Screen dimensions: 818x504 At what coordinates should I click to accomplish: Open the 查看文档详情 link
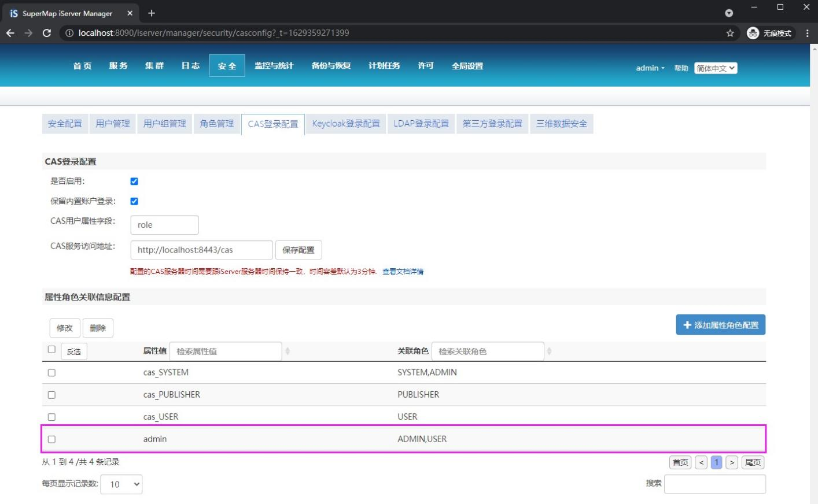[x=403, y=272]
